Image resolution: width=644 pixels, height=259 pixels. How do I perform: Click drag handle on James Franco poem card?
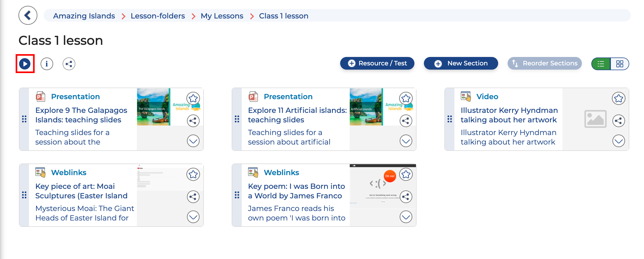[237, 195]
